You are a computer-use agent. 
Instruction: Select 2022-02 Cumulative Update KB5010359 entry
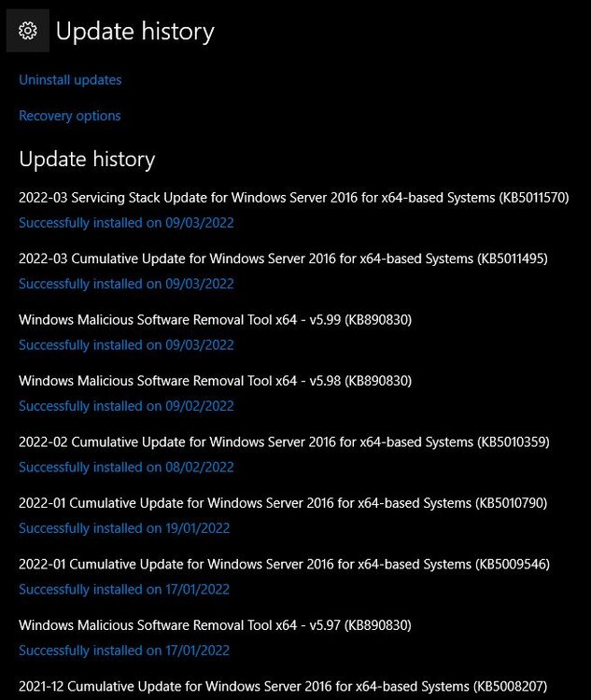pos(284,442)
